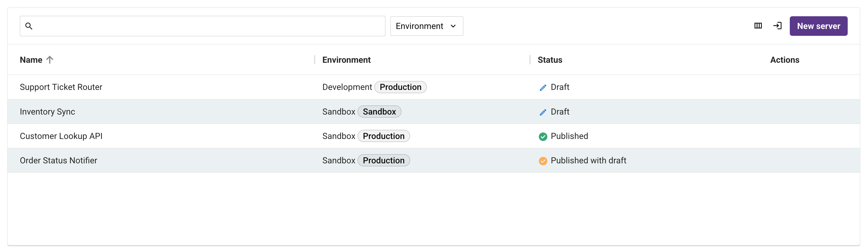Click the import arrow icon

pos(777,26)
